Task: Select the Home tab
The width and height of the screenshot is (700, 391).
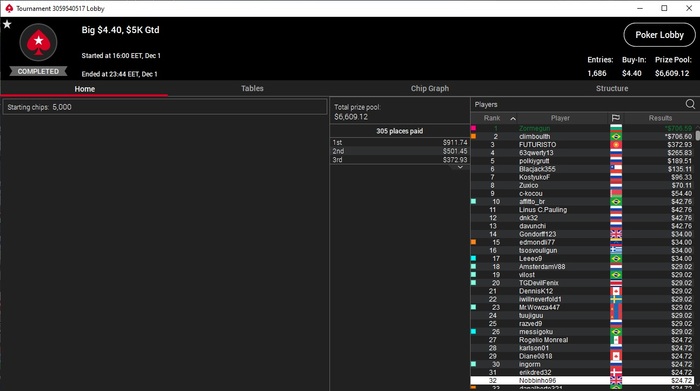Action: click(84, 89)
